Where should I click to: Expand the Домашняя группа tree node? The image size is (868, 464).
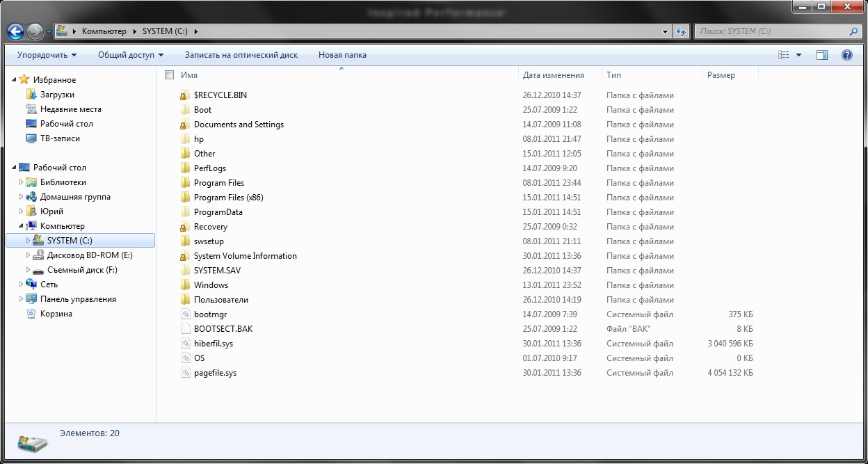point(22,197)
